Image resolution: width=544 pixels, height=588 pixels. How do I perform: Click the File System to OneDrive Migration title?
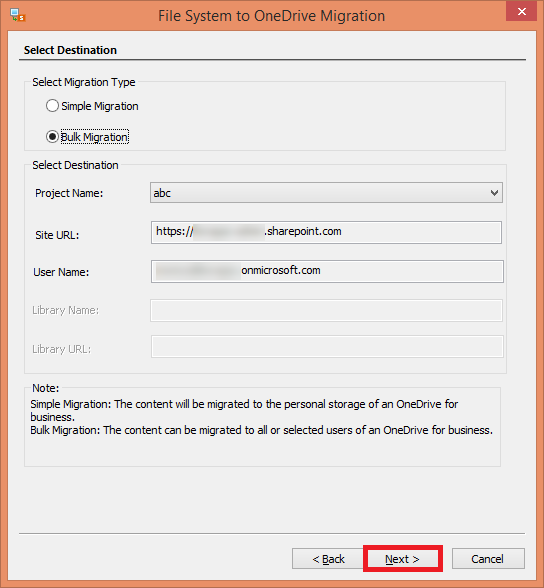[271, 16]
